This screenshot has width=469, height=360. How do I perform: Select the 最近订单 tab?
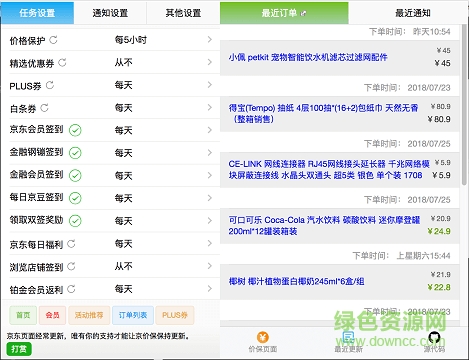tap(284, 13)
